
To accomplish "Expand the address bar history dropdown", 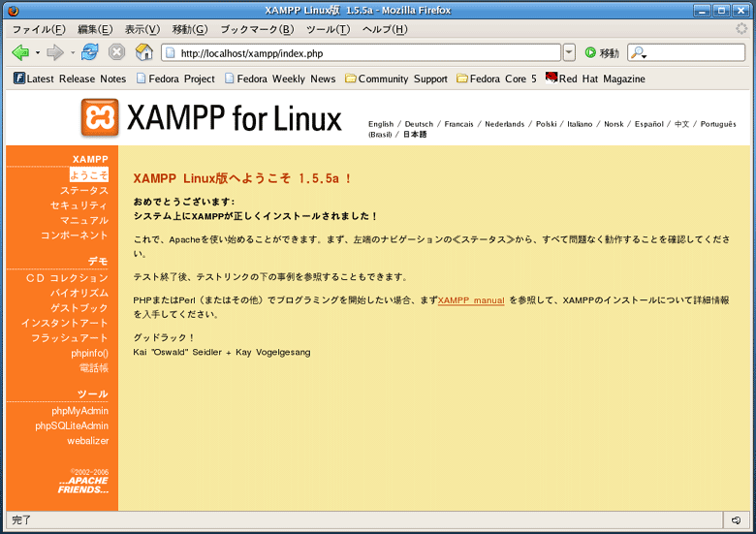I will point(569,52).
